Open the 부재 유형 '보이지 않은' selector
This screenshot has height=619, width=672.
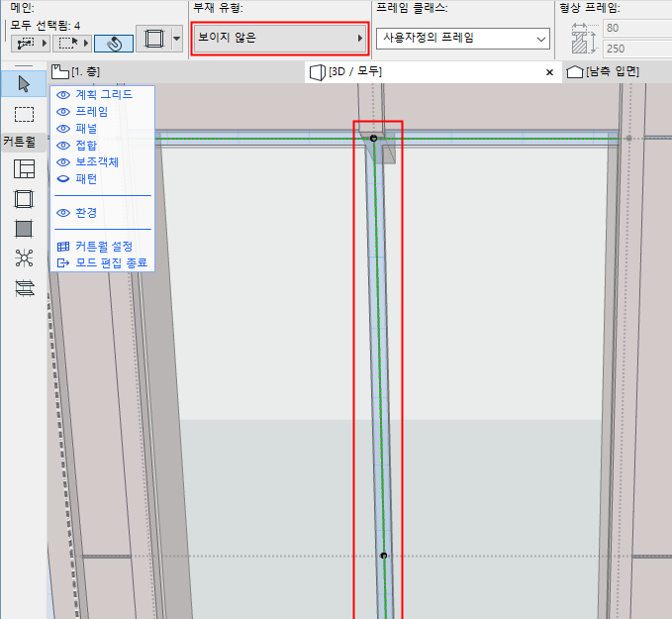280,39
